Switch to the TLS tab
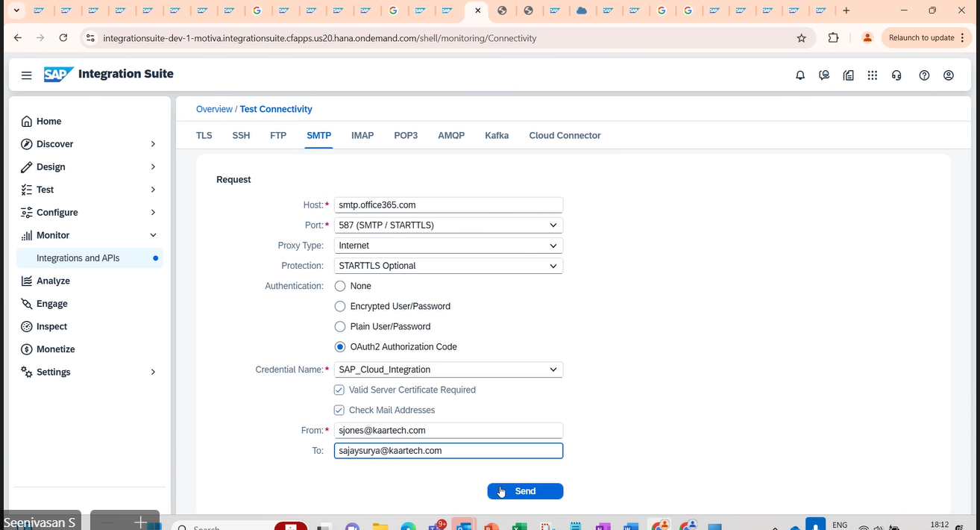This screenshot has width=980, height=530. point(204,136)
